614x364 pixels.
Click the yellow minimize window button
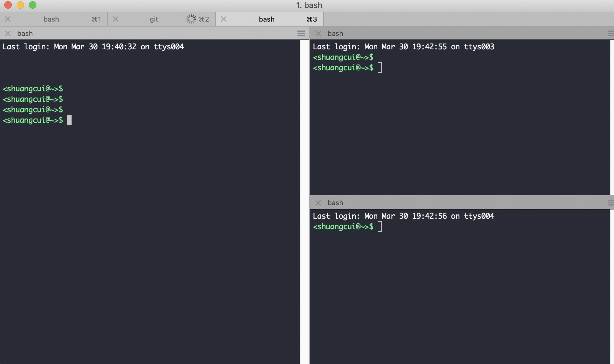click(x=20, y=5)
